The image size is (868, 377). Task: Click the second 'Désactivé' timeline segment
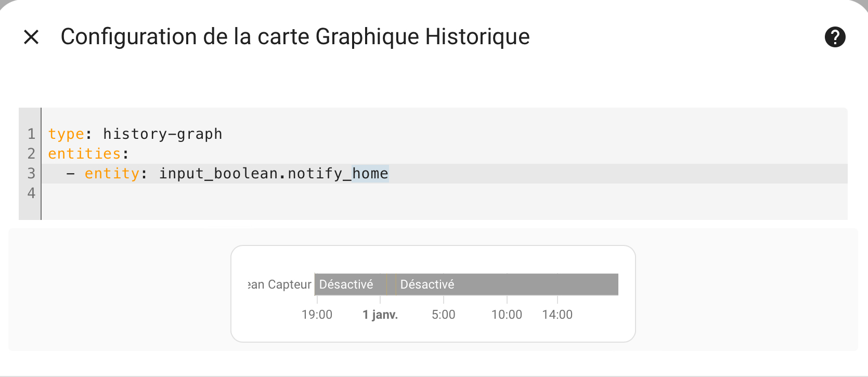(507, 284)
